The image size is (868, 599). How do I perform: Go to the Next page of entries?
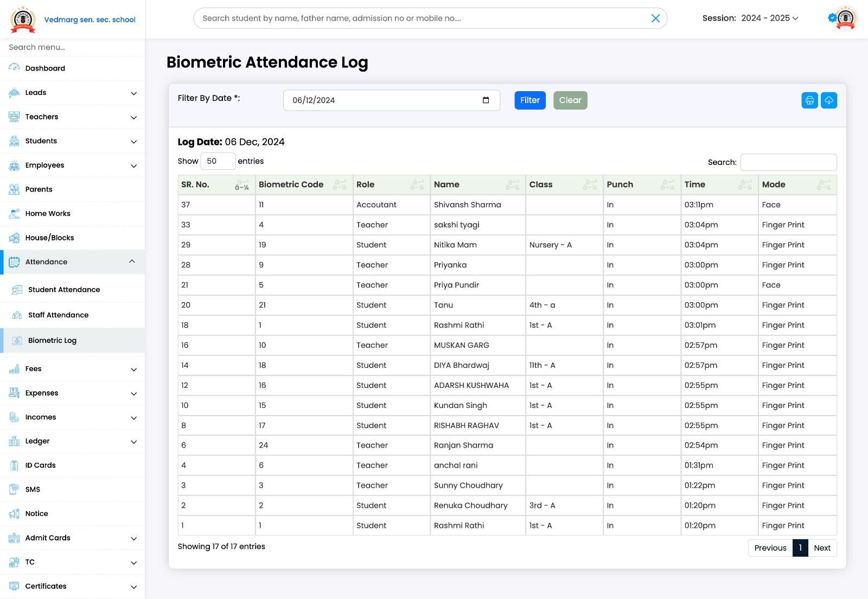(x=822, y=548)
